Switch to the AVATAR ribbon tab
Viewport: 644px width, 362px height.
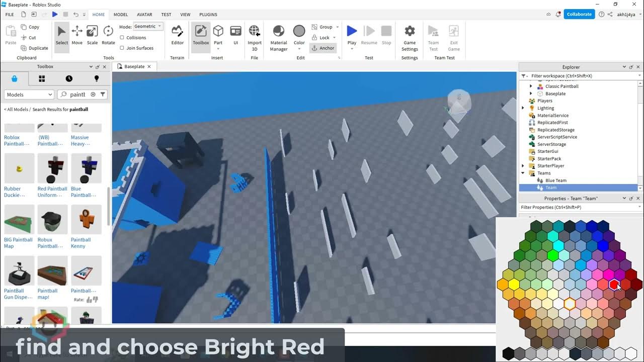click(144, 15)
